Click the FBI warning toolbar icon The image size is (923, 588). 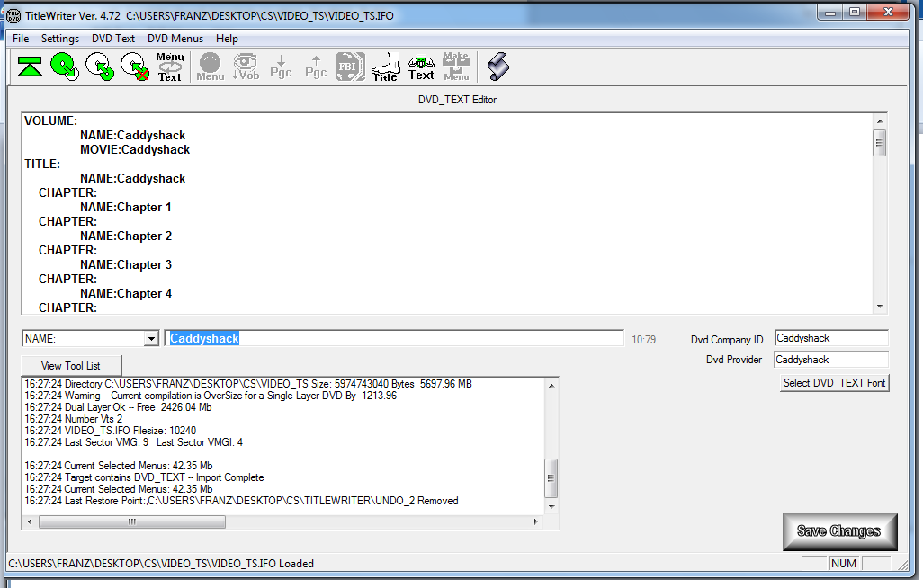coord(350,67)
